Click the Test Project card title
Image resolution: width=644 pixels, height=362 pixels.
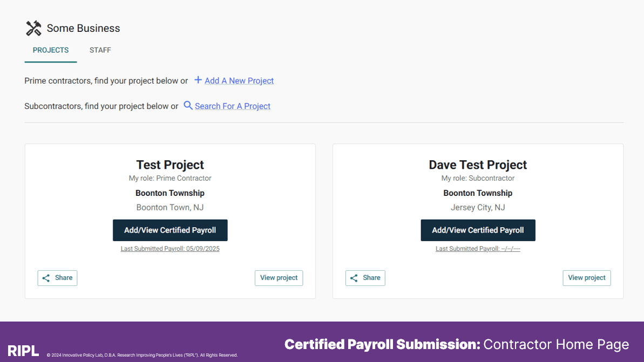pos(170,165)
